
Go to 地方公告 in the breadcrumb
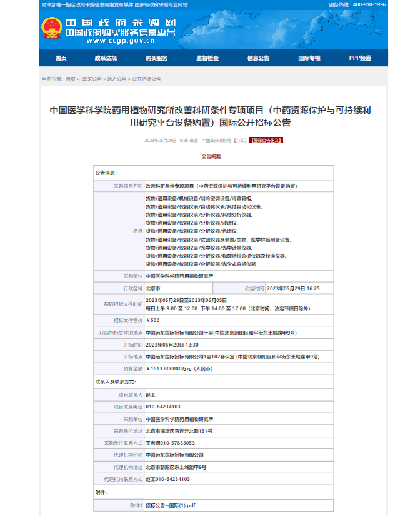point(117,79)
